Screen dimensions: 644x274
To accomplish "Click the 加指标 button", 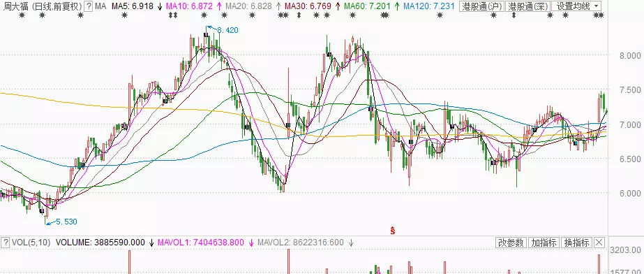I will (544, 243).
